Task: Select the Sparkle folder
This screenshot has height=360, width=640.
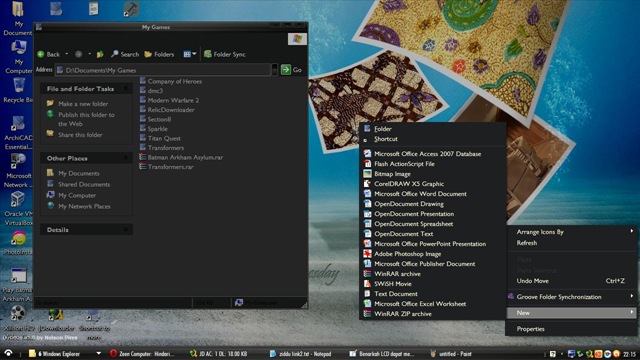Action: (153, 129)
